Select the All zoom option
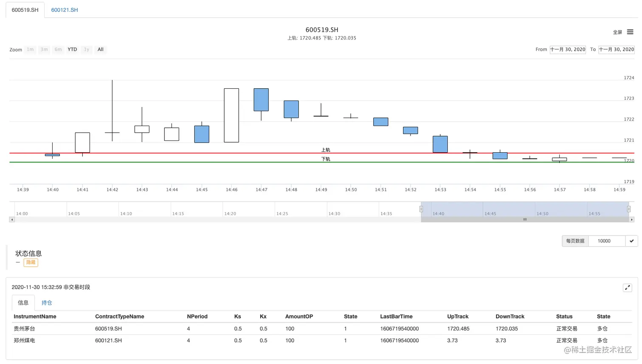Screen dimensions: 642x364 101,50
